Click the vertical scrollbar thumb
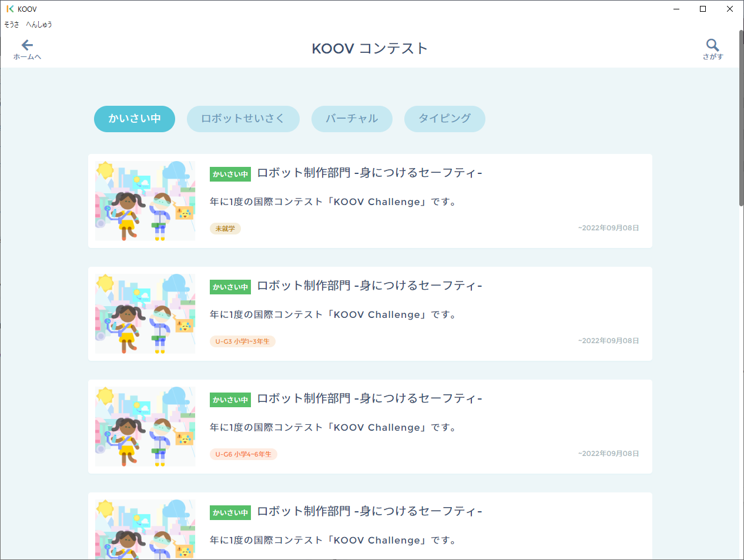 point(741,118)
